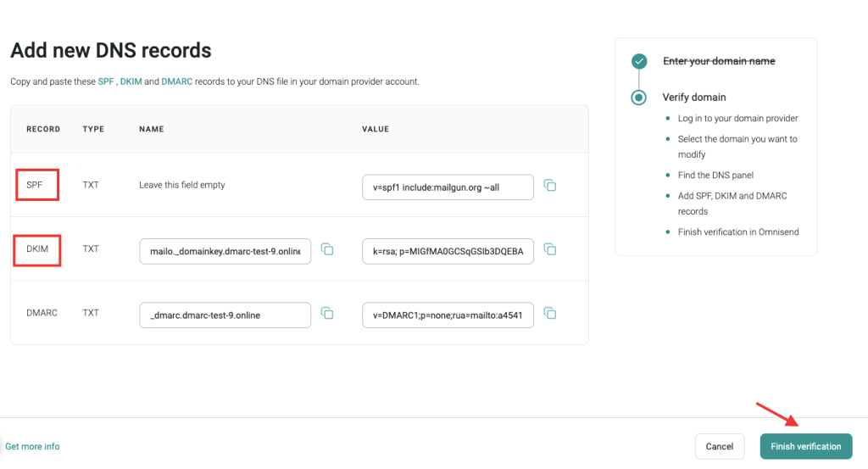Select the Verify domain step indicator
Viewport: 868px width, 469px height.
point(639,98)
